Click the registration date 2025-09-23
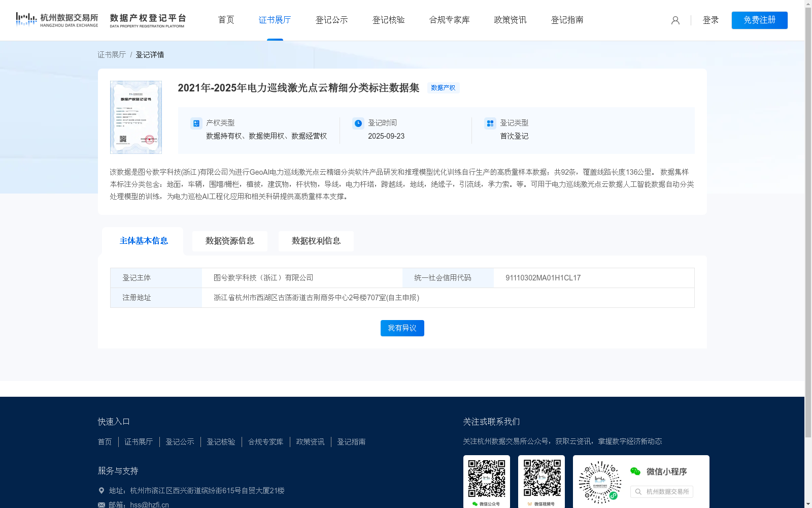 coord(386,136)
